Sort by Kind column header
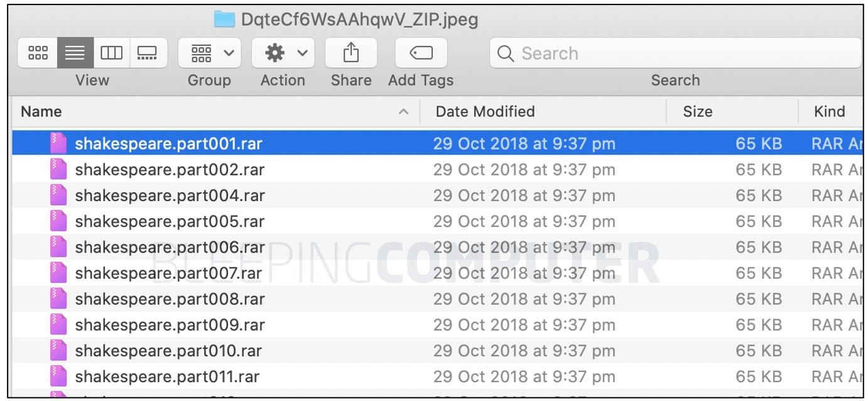Screen dimensions: 868x401 click(x=829, y=112)
